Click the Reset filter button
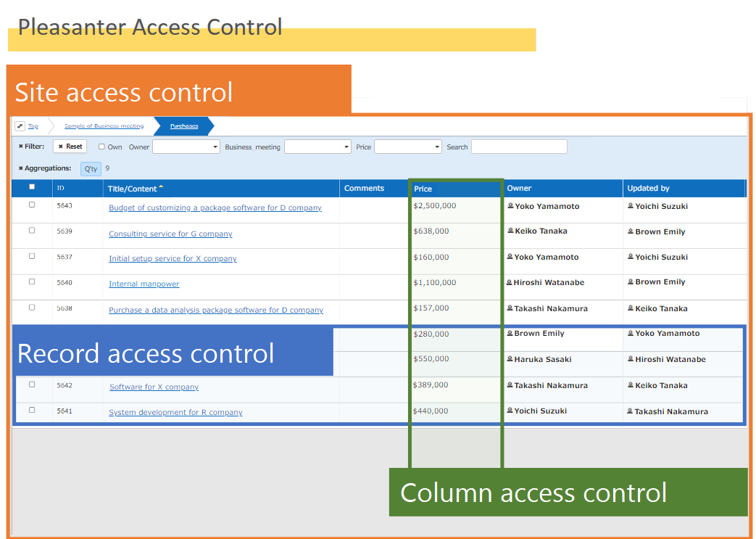 [x=70, y=147]
